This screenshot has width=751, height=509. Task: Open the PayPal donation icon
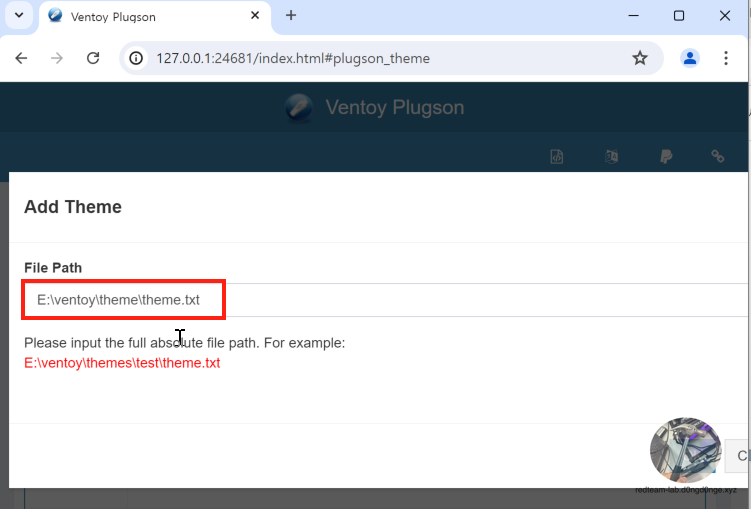coord(666,157)
